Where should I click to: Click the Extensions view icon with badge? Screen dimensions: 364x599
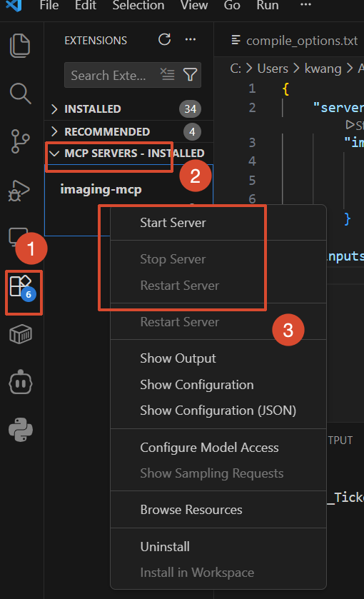(23, 288)
